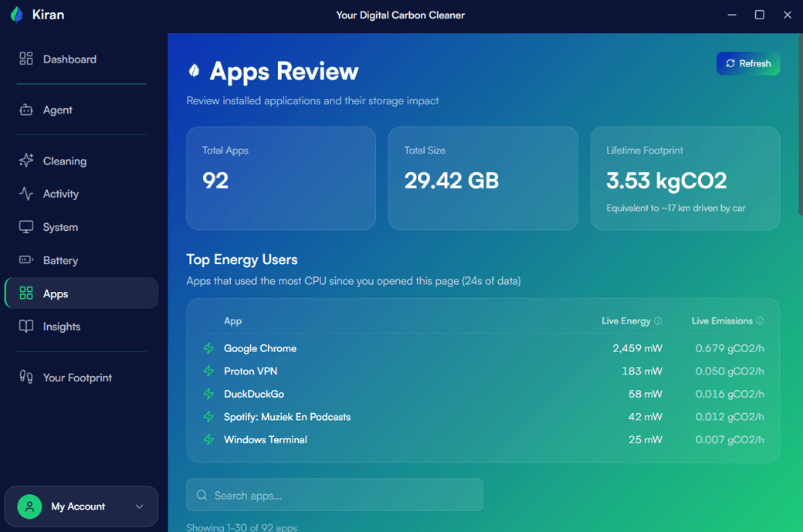This screenshot has height=532, width=803.
Task: Click the search magnifier icon
Action: click(202, 495)
